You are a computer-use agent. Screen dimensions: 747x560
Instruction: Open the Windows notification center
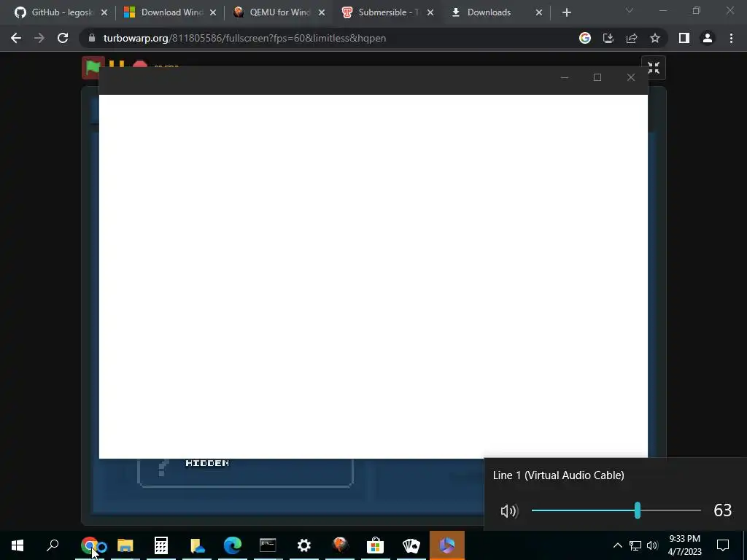[723, 545]
